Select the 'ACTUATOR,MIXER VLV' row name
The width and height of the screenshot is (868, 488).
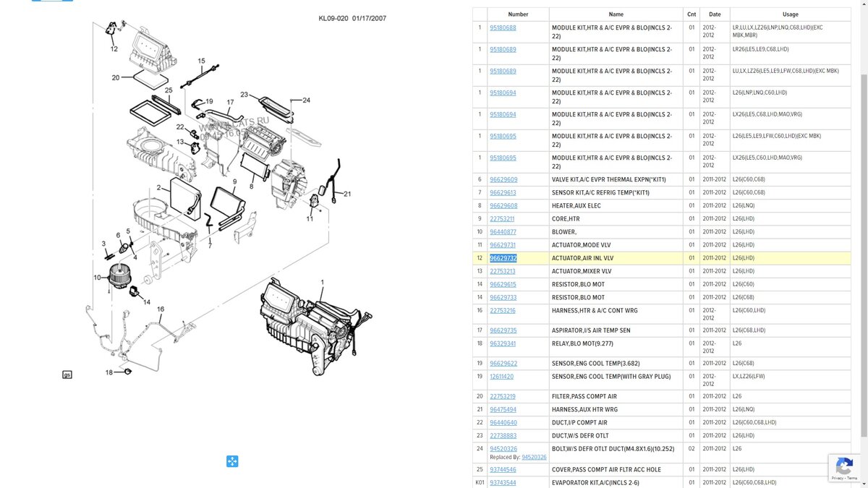pos(582,271)
